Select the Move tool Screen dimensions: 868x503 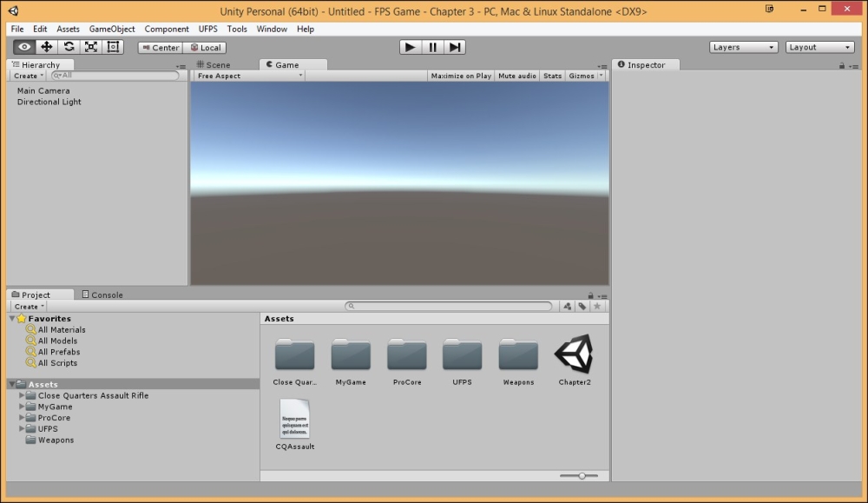(47, 46)
